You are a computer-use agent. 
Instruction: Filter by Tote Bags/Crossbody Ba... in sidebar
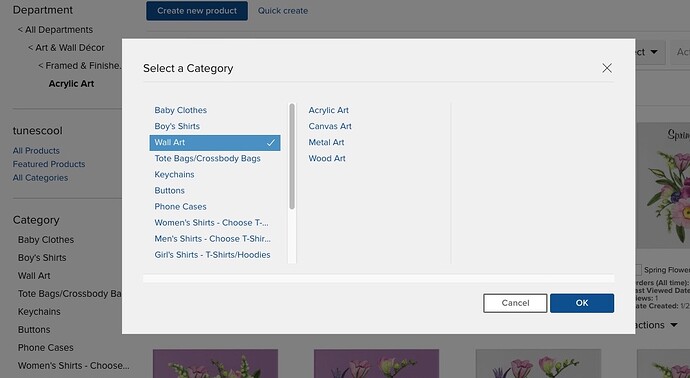[x=70, y=294]
